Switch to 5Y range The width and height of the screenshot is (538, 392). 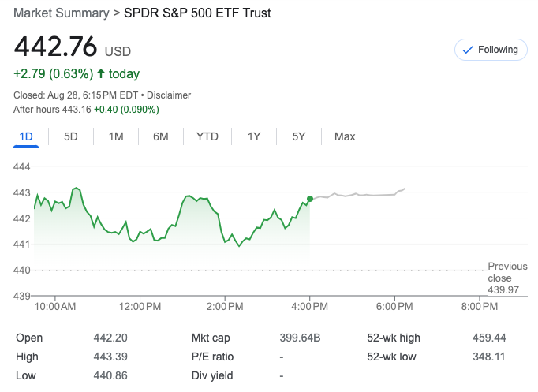299,136
